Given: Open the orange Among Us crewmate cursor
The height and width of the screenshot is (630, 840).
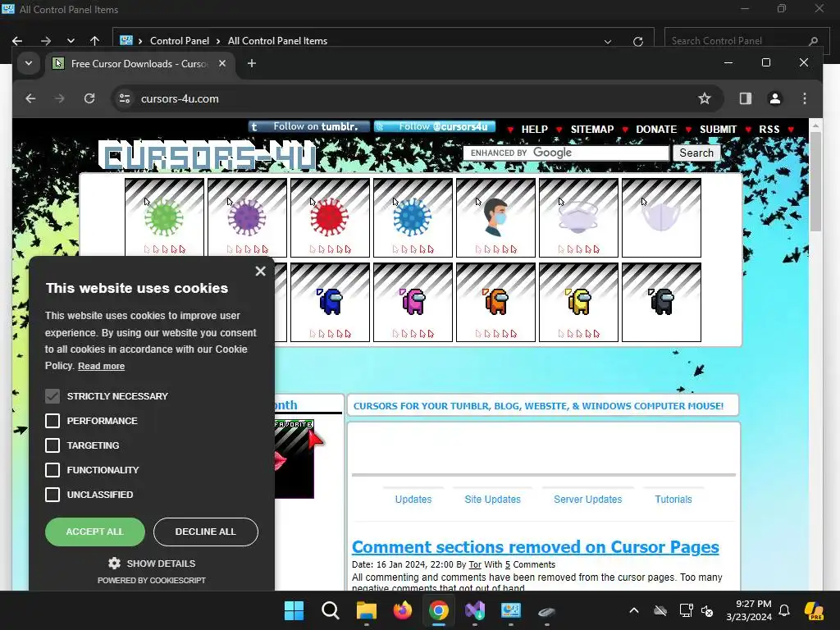Looking at the screenshot, I should click(495, 302).
